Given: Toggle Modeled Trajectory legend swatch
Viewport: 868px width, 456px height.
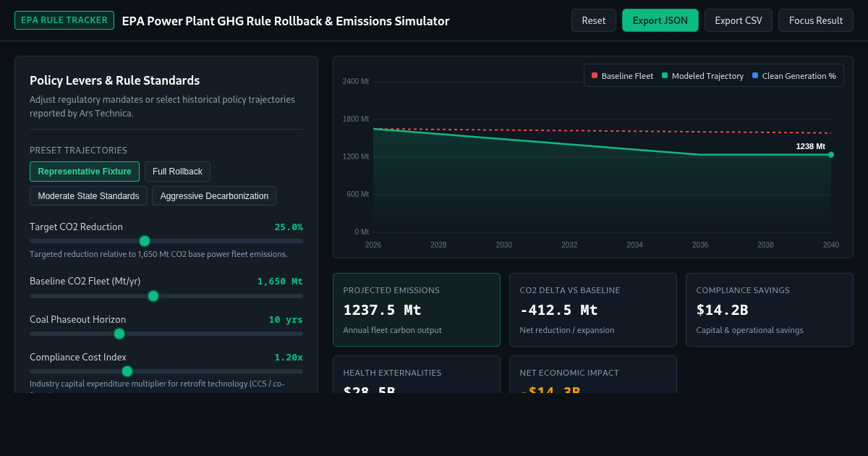Looking at the screenshot, I should point(665,76).
